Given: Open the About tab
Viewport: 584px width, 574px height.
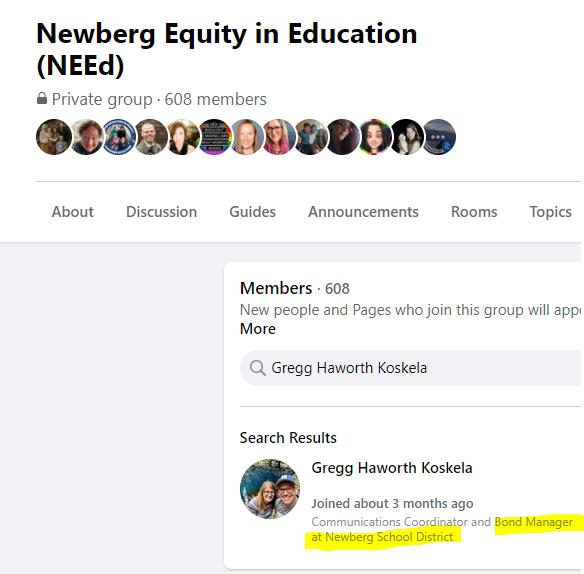Looking at the screenshot, I should coord(73,212).
